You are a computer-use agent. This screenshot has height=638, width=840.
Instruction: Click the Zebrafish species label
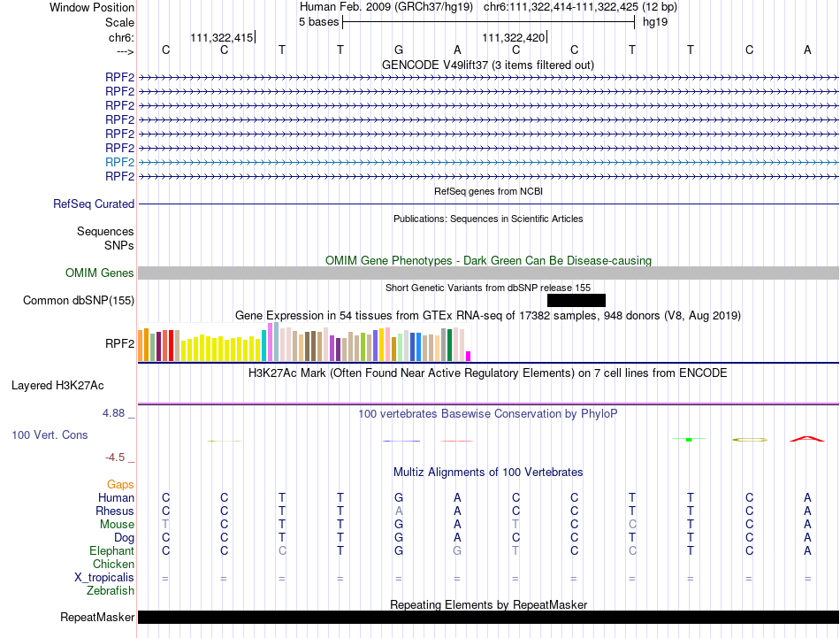pos(111,590)
